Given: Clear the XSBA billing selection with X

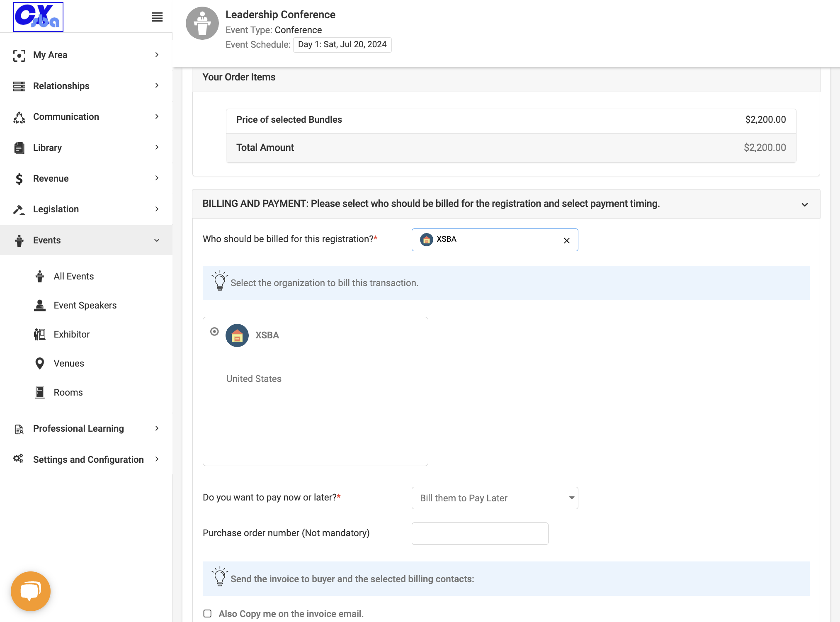Looking at the screenshot, I should (x=567, y=241).
